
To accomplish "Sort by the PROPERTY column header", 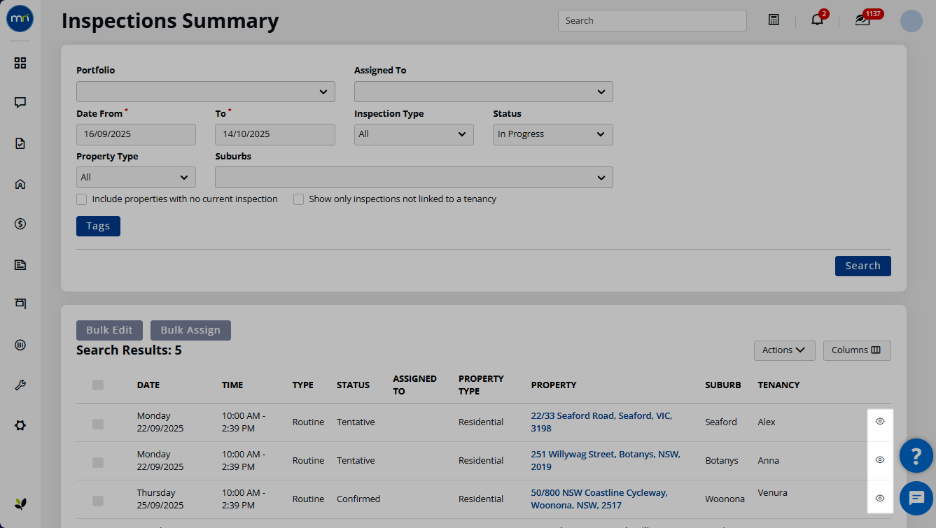I will [x=553, y=385].
